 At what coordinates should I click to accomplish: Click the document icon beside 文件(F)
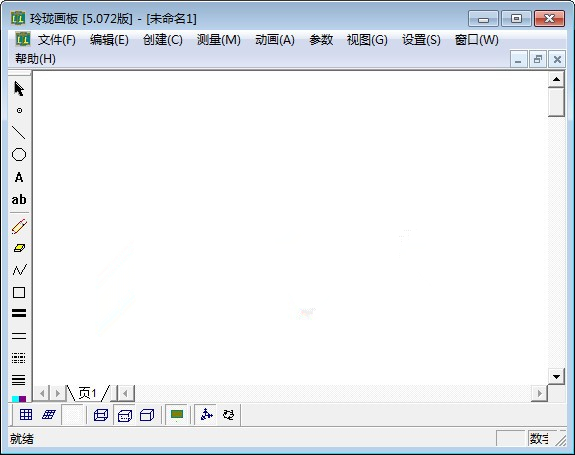[23, 39]
